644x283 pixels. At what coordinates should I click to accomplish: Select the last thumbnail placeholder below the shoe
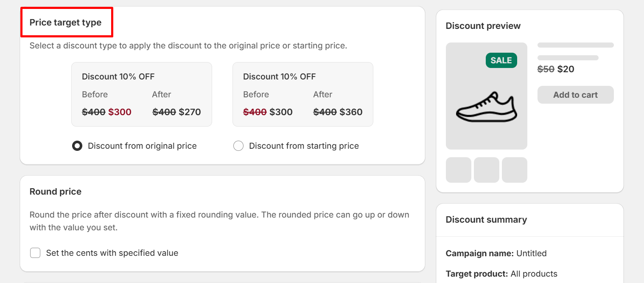pos(514,170)
